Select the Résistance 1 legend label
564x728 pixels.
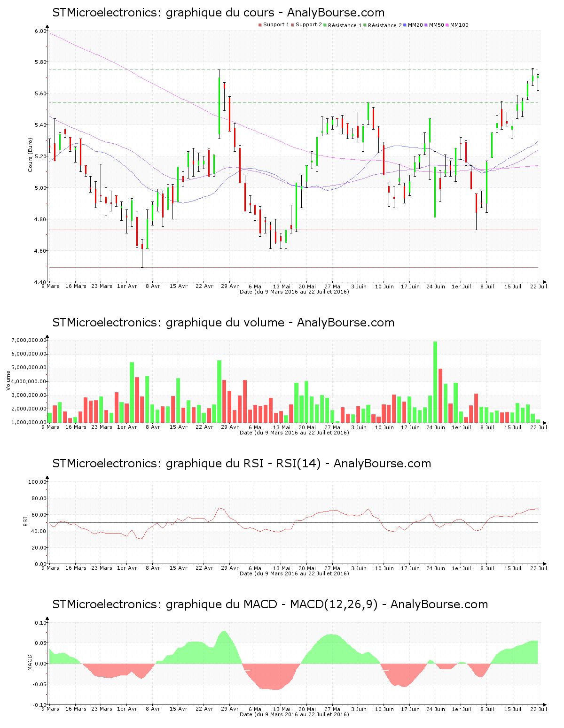[x=345, y=25]
